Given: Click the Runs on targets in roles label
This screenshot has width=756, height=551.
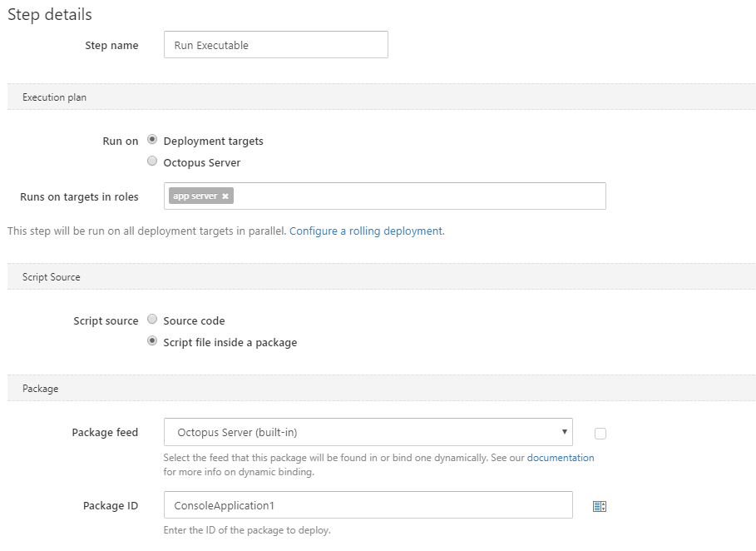Looking at the screenshot, I should [79, 197].
